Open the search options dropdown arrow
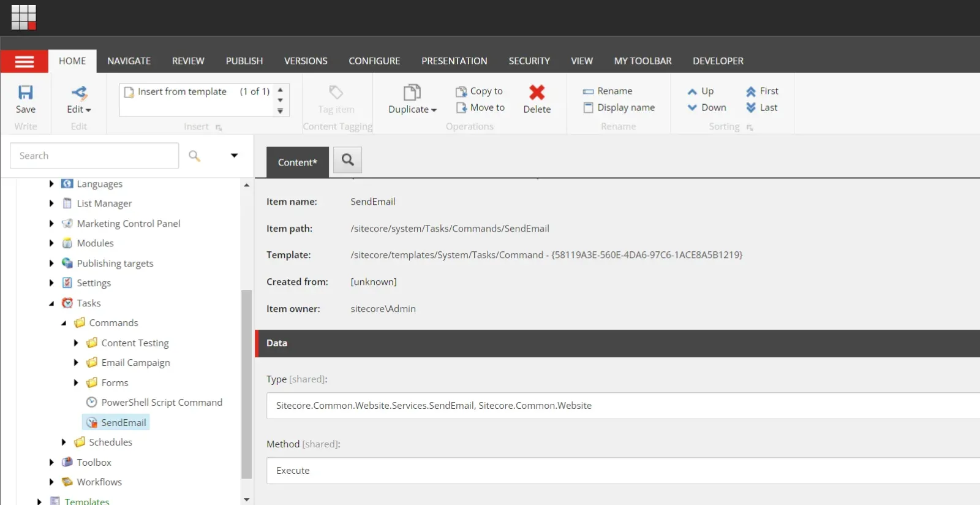The height and width of the screenshot is (505, 980). (234, 156)
